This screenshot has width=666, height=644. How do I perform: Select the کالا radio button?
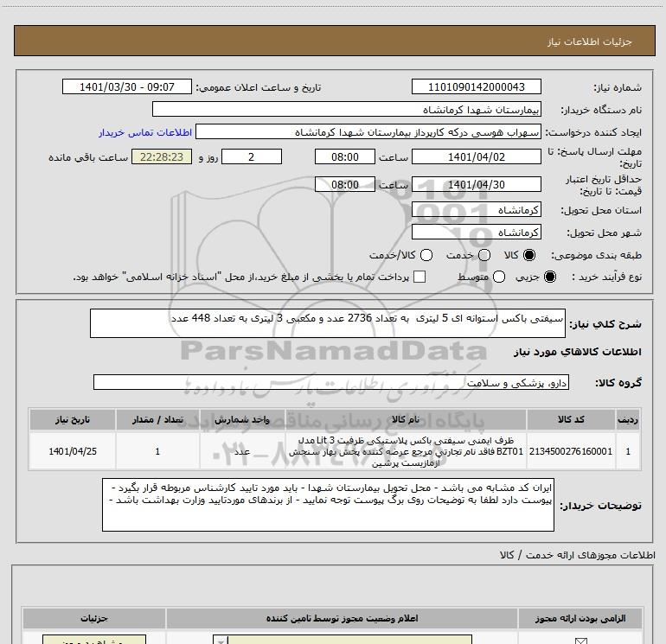529,255
